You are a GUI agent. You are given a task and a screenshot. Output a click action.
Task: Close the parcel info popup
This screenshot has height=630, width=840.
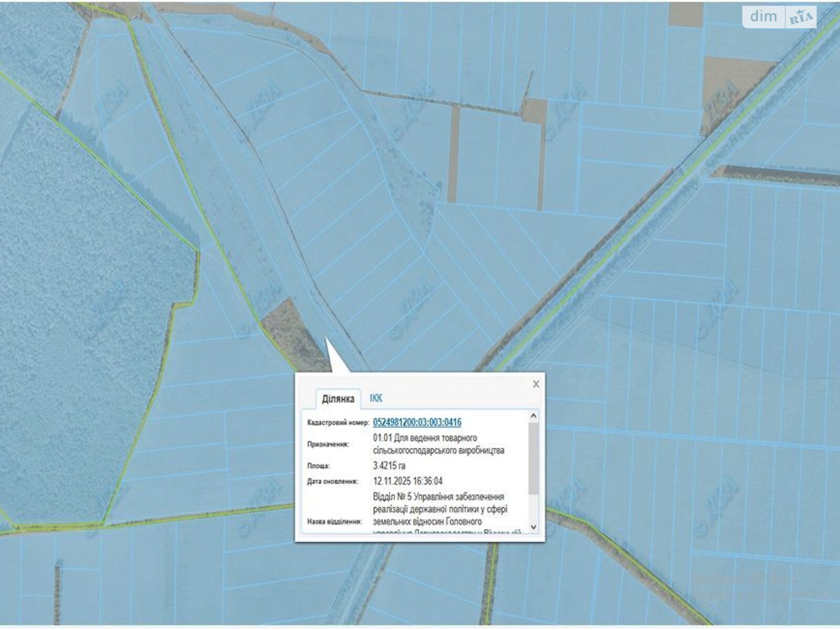click(x=535, y=384)
